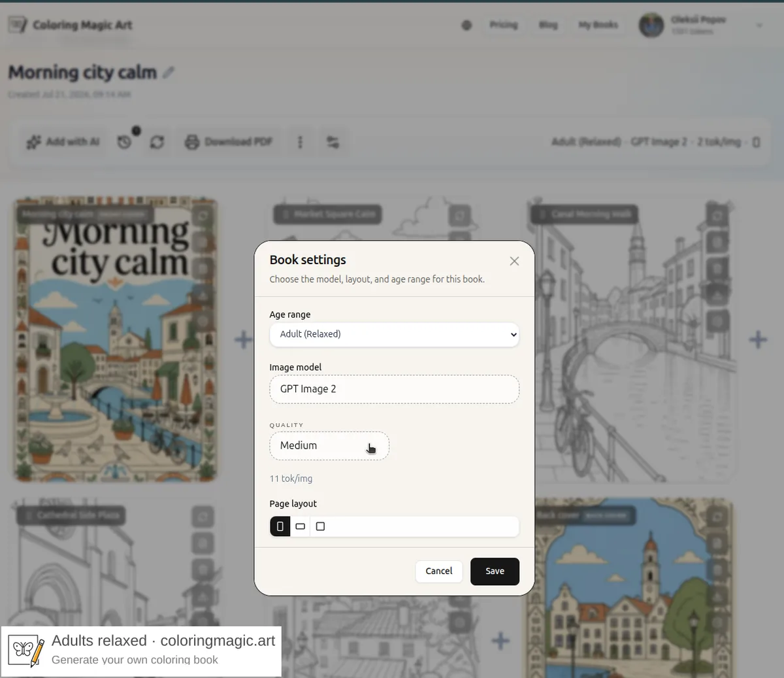Click top action icon on Canal Morning Walk card
Image resolution: width=784 pixels, height=678 pixels.
tap(717, 215)
